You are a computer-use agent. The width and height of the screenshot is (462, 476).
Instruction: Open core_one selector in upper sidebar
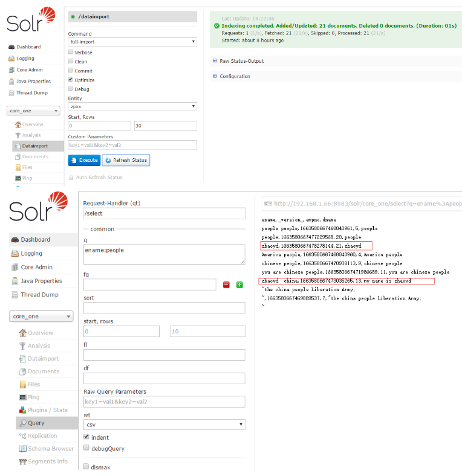tap(33, 111)
